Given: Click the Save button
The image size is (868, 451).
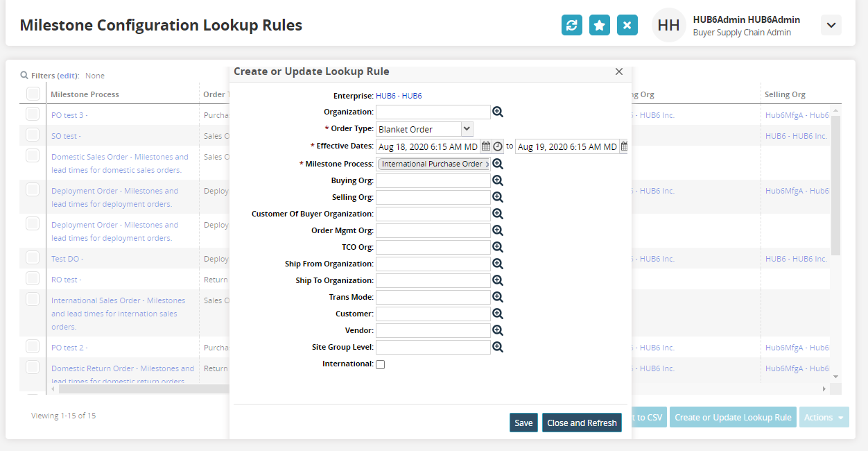Looking at the screenshot, I should [523, 423].
